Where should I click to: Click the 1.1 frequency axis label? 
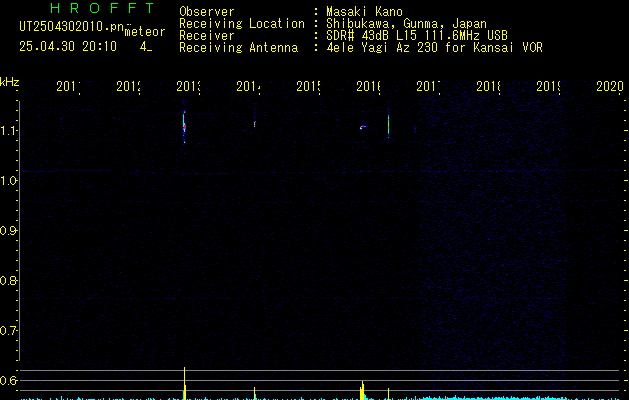pyautogui.click(x=8, y=131)
